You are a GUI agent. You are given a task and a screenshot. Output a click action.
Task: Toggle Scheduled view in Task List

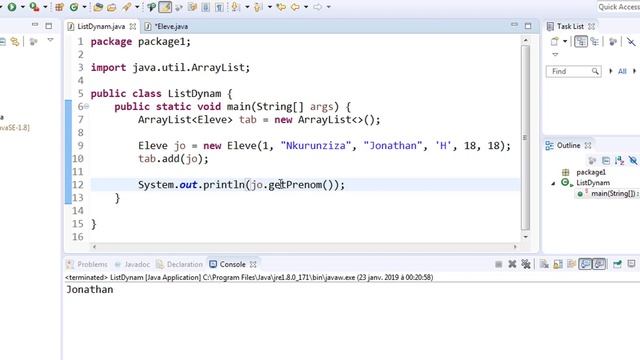tap(595, 41)
